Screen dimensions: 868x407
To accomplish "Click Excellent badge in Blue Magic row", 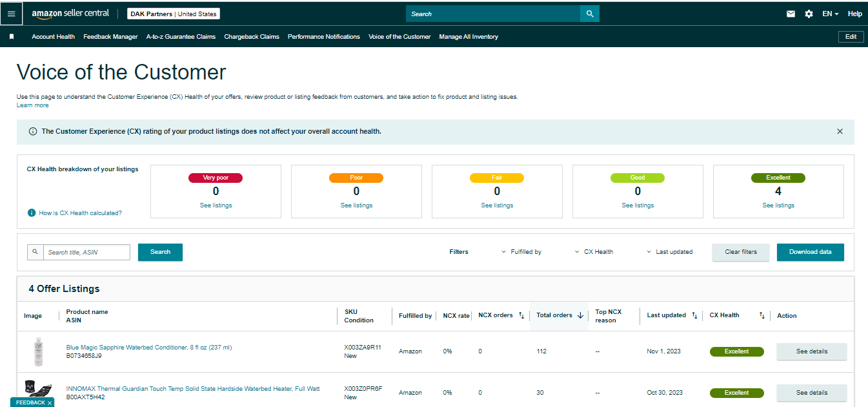I will click(737, 352).
